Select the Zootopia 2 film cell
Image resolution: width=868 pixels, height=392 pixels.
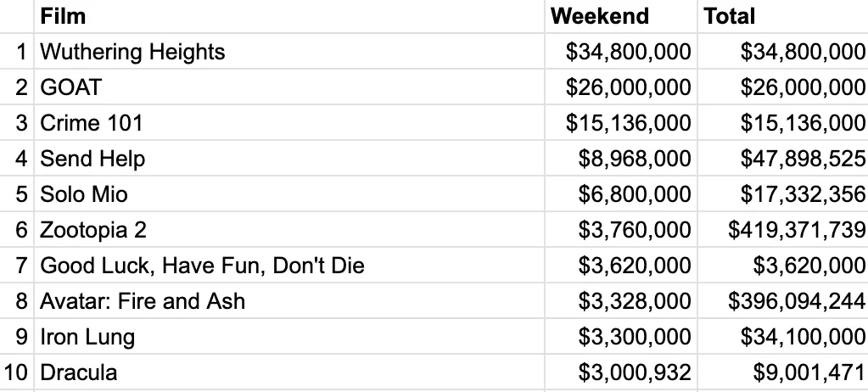[93, 230]
